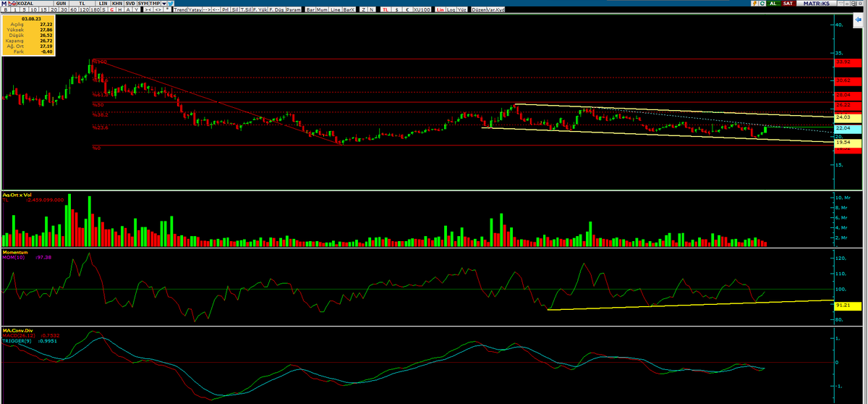Select the B period button
This screenshot has width=868, height=404.
coord(6,9)
